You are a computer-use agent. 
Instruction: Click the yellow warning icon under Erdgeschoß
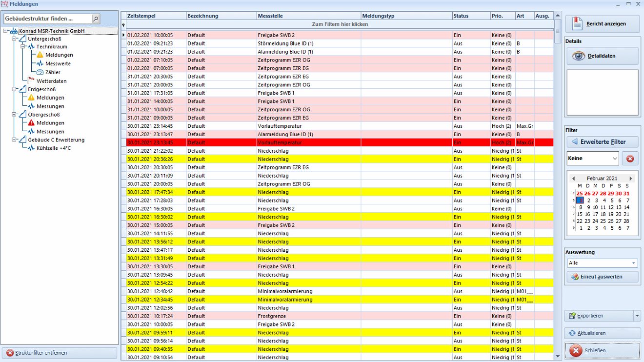point(31,98)
